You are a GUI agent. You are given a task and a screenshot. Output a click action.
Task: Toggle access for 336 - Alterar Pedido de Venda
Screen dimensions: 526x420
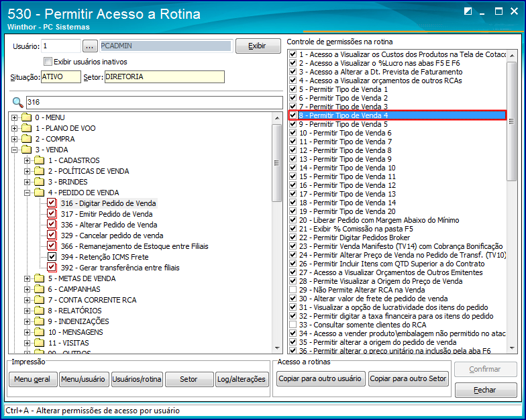coord(52,224)
